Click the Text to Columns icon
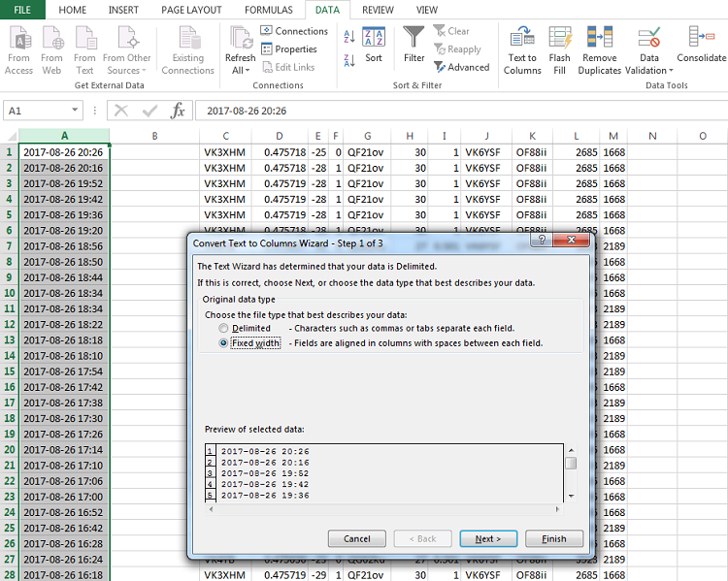728x581 pixels. tap(522, 39)
